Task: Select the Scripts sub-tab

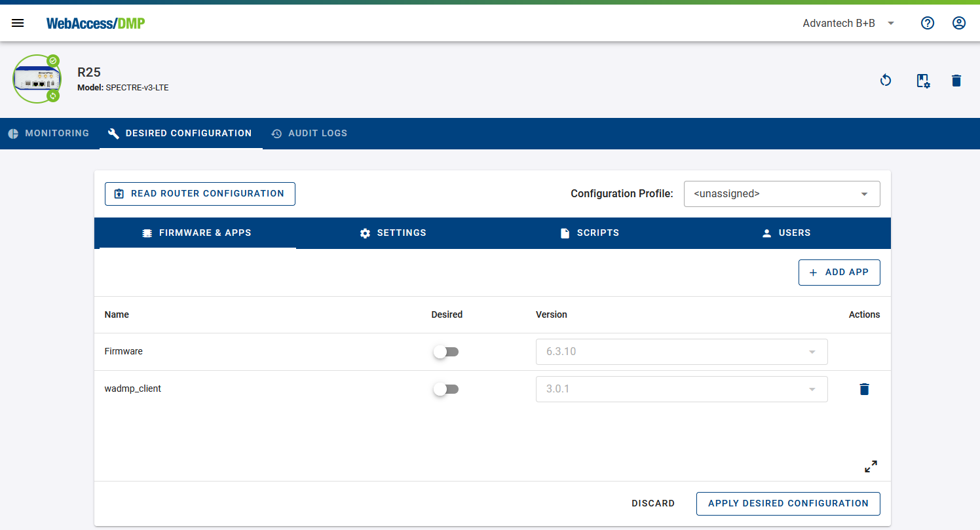Action: click(590, 233)
